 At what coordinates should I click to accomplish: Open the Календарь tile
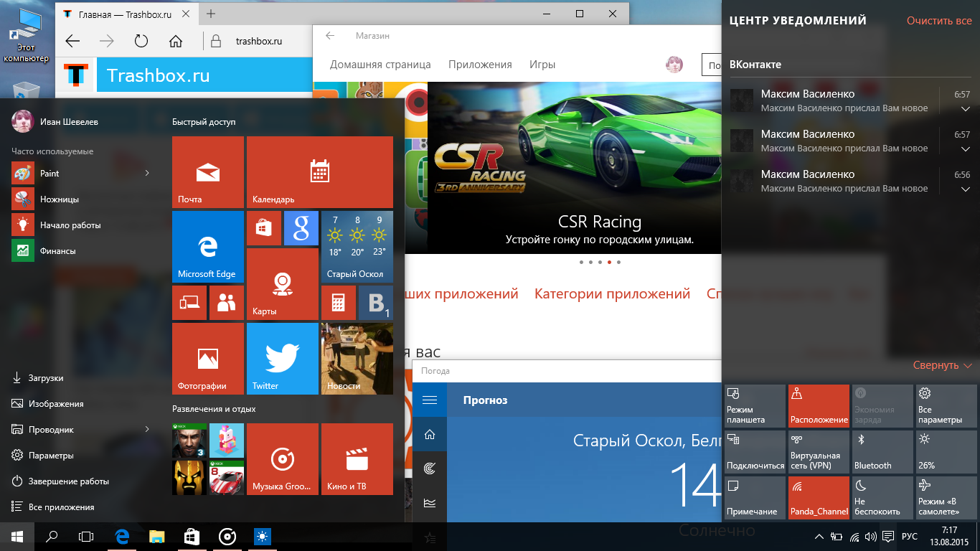(x=320, y=172)
